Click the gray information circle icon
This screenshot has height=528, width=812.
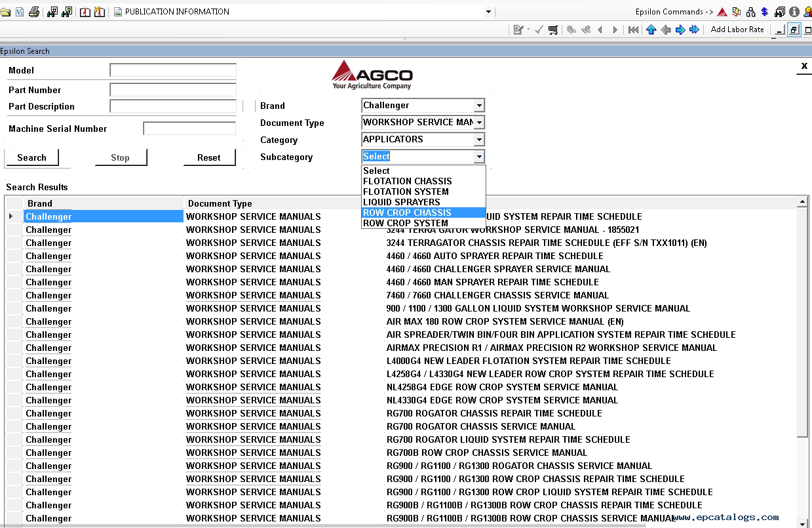(794, 12)
